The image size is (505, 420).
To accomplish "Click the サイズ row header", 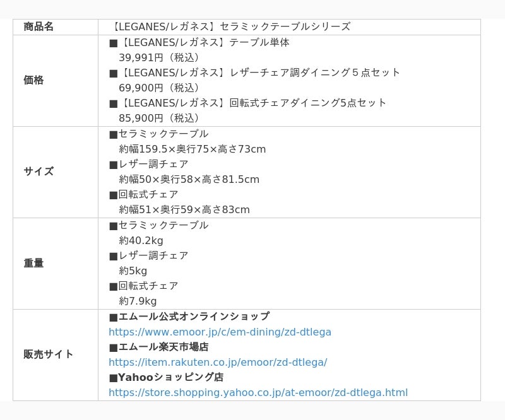I will click(x=39, y=172).
